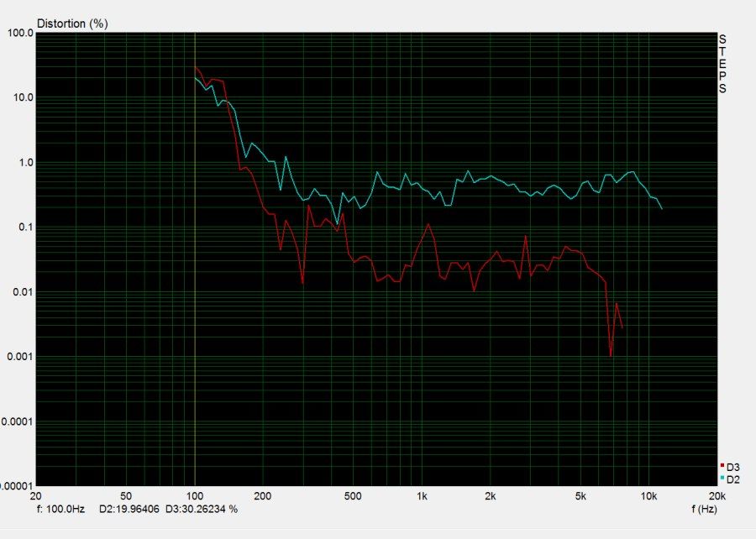Image resolution: width=756 pixels, height=539 pixels.
Task: Click the 20k frequency axis label
Action: (717, 497)
